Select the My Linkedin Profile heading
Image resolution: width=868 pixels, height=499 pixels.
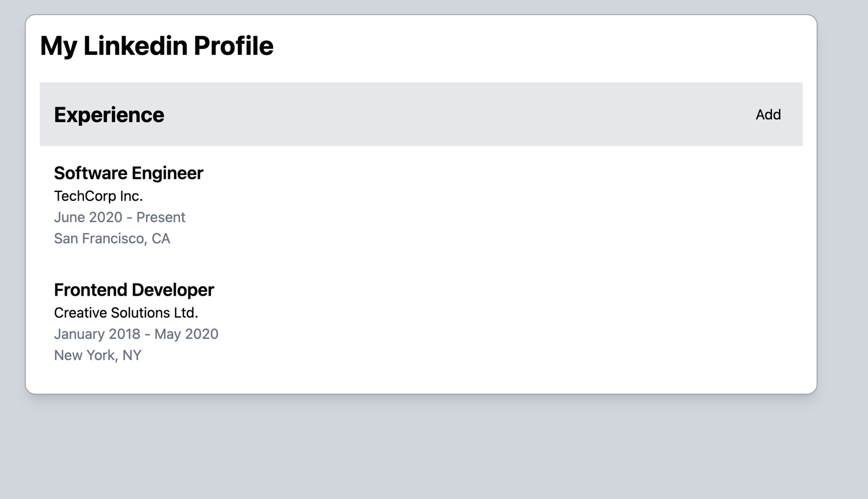coord(156,46)
